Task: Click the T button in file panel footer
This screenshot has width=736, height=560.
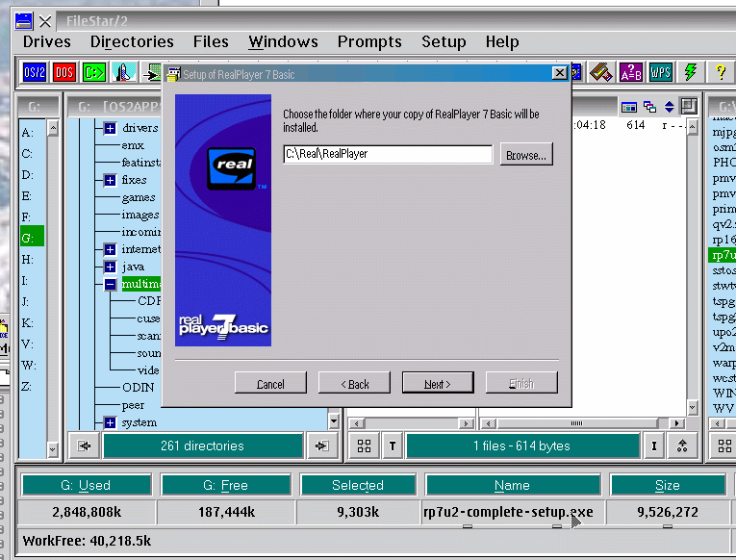Action: pyautogui.click(x=393, y=445)
